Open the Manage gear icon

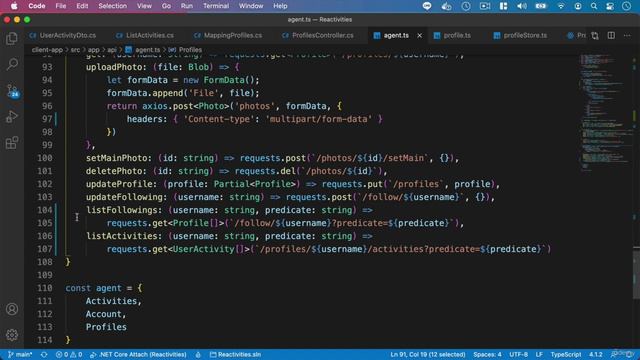tap(12, 335)
